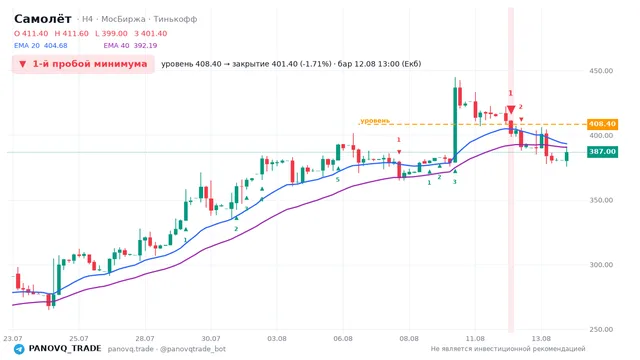Click the orange 'уровень' line label
This screenshot has width=640, height=360.
[x=375, y=121]
